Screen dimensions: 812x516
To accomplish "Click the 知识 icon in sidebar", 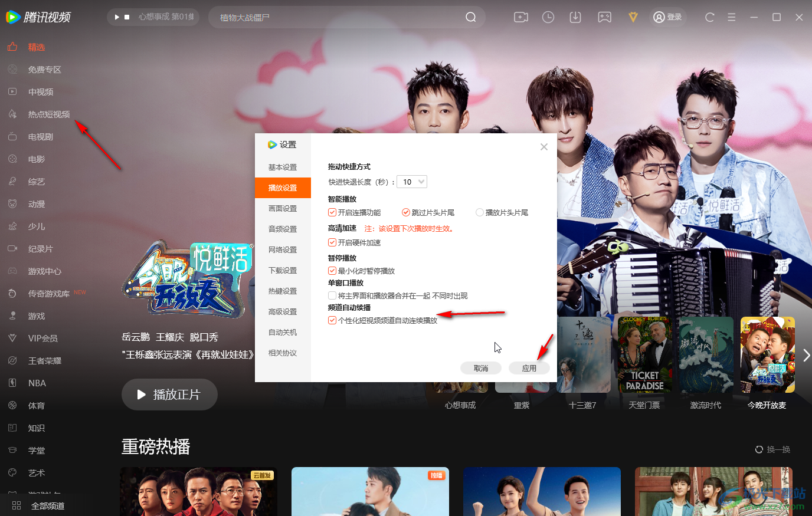I will pos(12,428).
